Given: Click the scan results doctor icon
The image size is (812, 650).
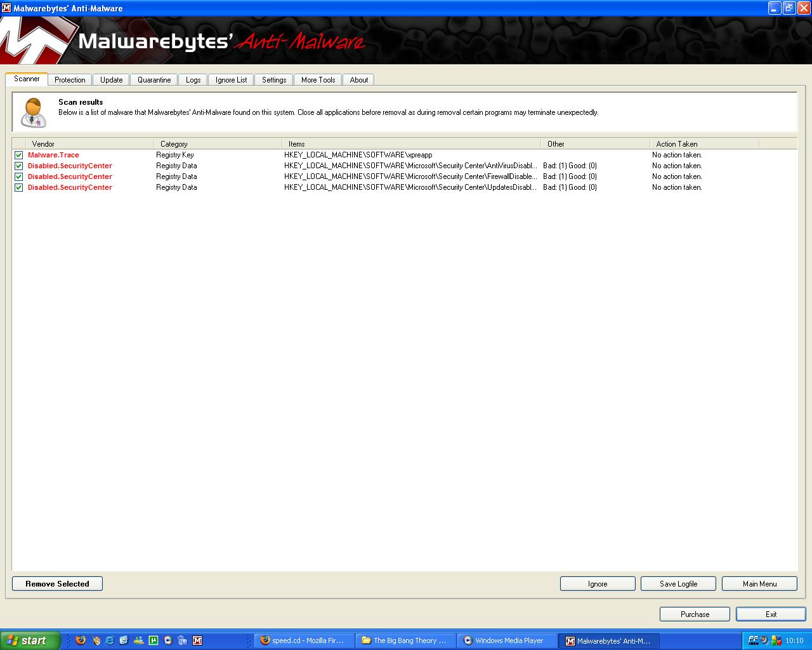Looking at the screenshot, I should [x=33, y=112].
